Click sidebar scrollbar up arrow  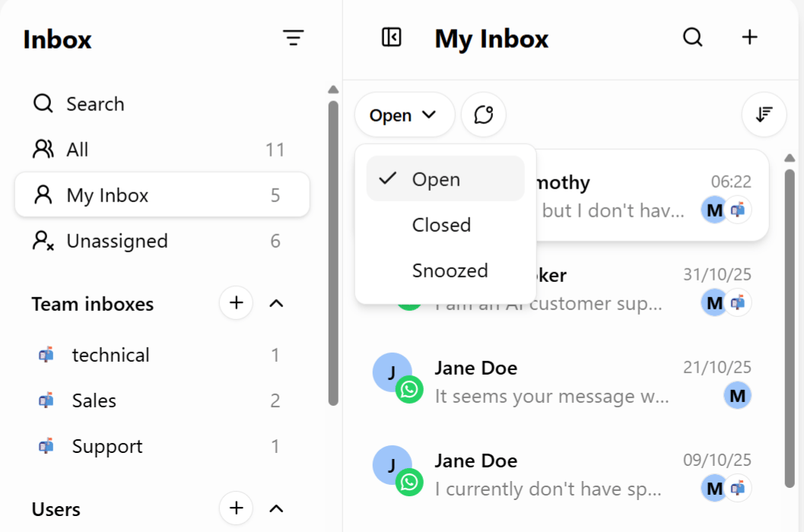pos(333,90)
